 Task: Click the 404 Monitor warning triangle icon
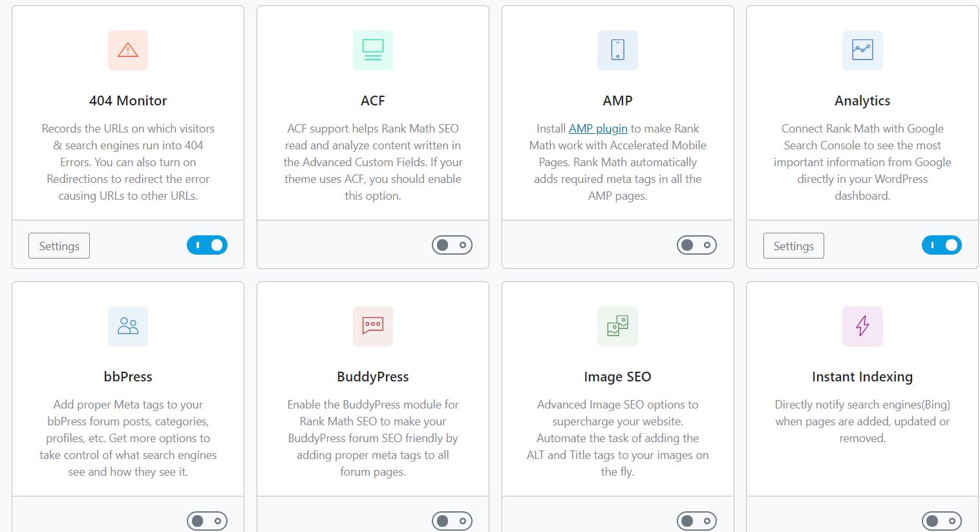[128, 50]
